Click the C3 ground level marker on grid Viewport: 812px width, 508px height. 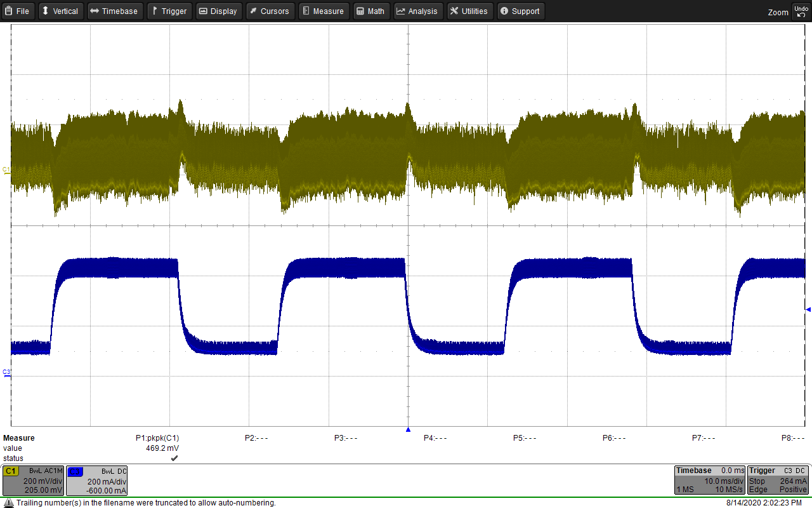click(x=6, y=373)
